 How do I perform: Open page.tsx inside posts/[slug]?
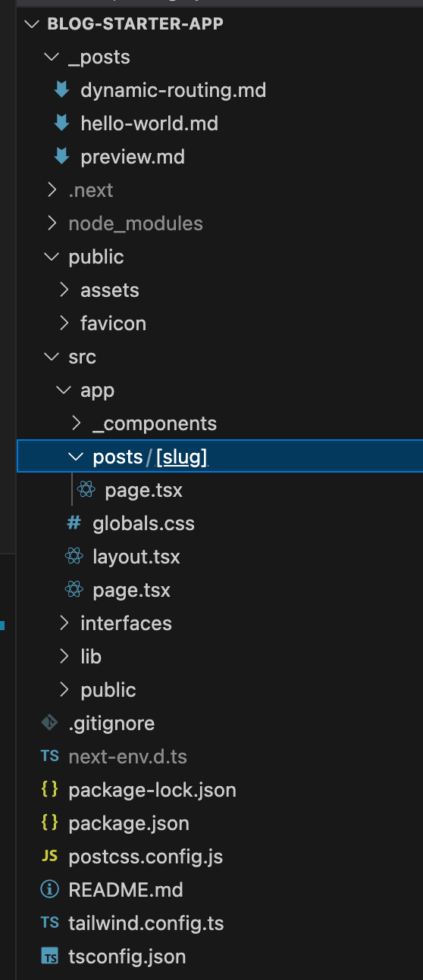tap(144, 490)
